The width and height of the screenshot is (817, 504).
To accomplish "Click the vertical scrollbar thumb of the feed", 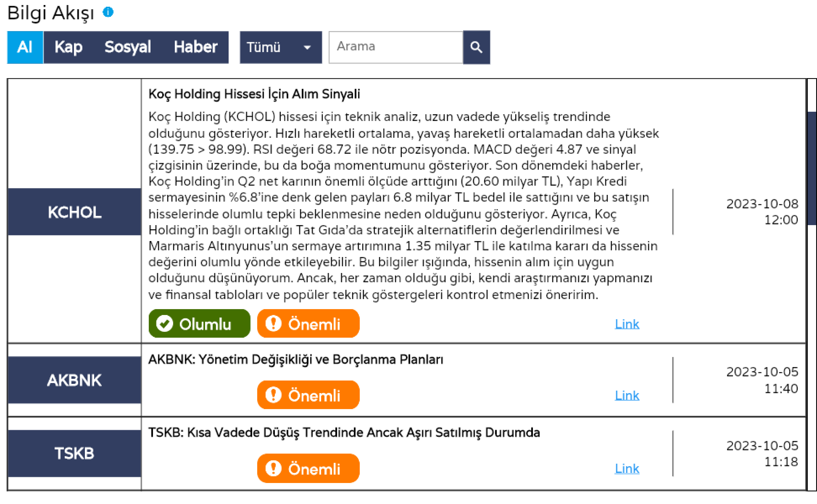I will pos(812,168).
